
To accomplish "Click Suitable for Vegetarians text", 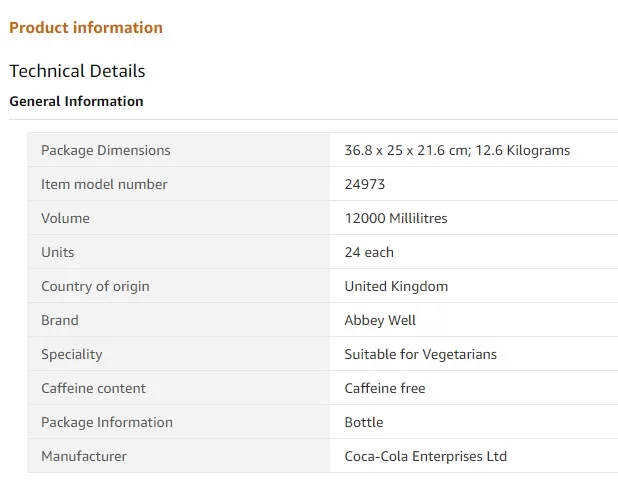I will (420, 354).
